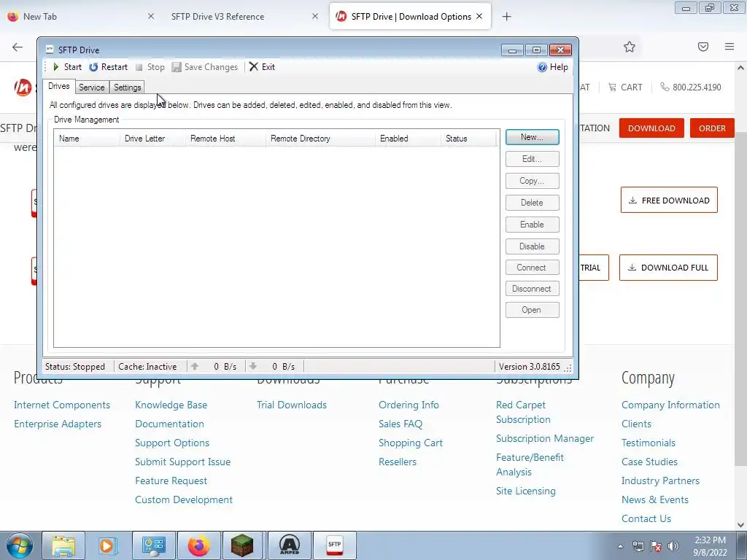Click the 800.225.4190 phone link
Screen dimensions: 747x560
click(x=691, y=87)
